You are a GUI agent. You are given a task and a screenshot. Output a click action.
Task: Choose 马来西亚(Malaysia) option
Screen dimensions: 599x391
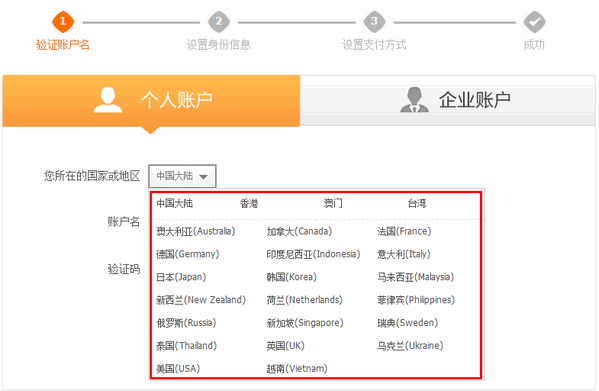(416, 277)
